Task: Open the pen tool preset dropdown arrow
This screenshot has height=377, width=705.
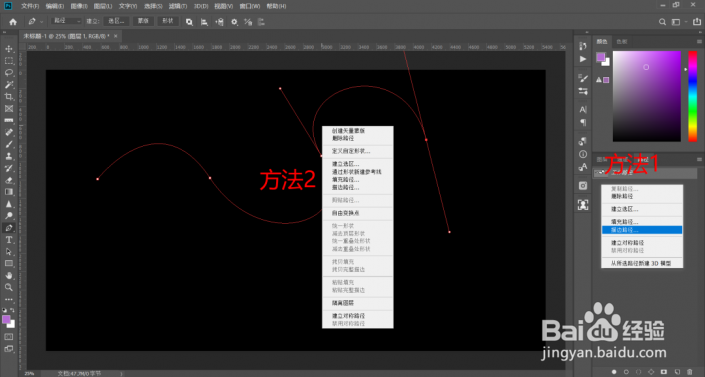Action: 42,22
